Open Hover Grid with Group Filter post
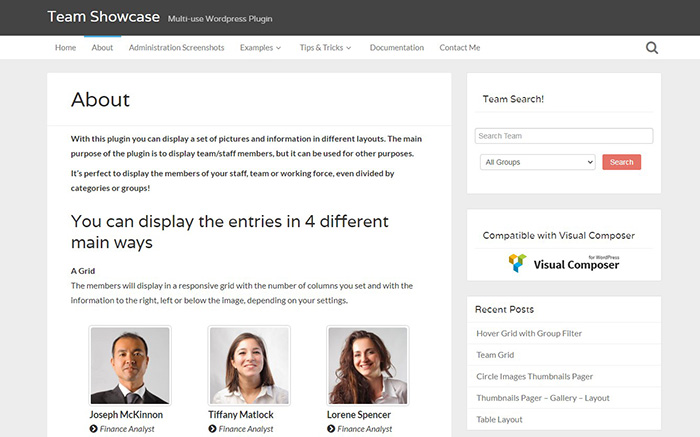The height and width of the screenshot is (437, 700). click(529, 333)
